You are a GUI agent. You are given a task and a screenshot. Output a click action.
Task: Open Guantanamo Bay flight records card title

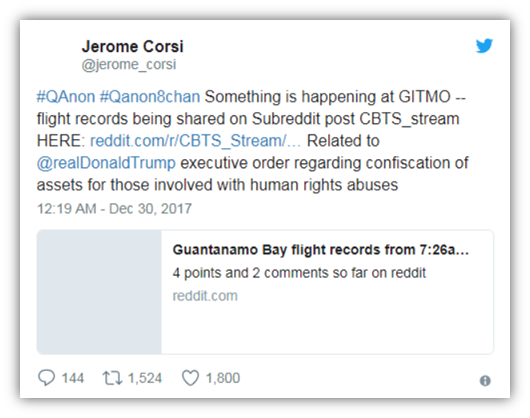[320, 250]
